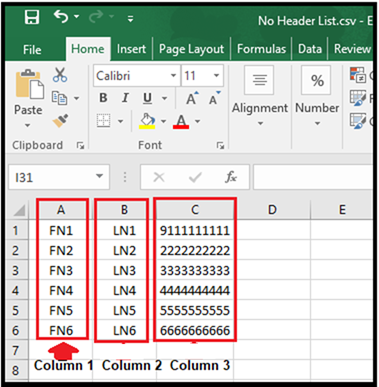
Task: Switch to the Home tab
Action: (88, 49)
